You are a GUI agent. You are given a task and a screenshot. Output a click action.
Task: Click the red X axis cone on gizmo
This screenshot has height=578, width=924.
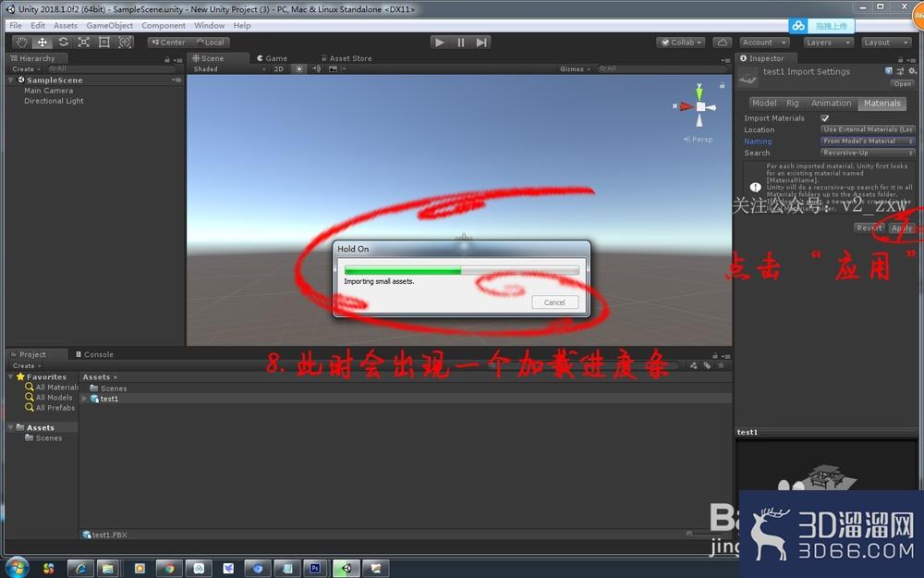coord(687,106)
